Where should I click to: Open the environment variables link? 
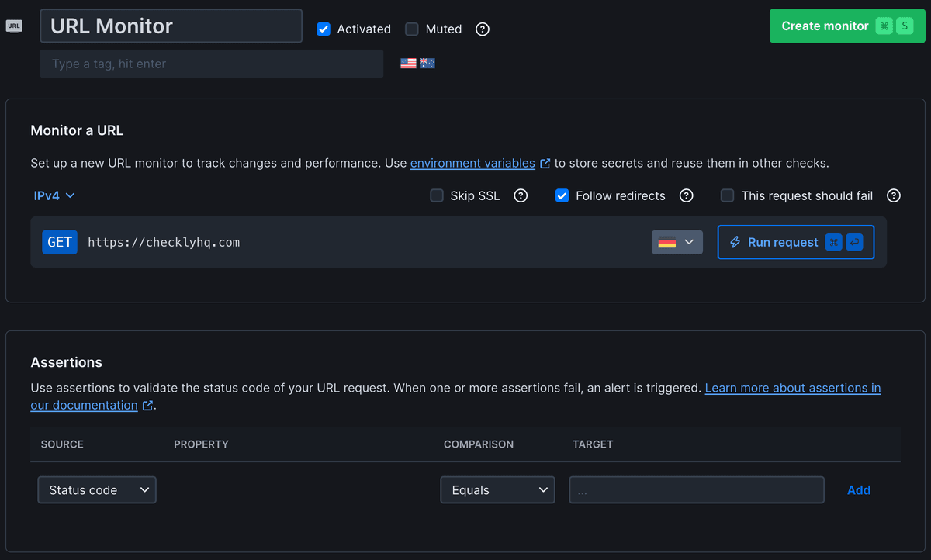click(474, 163)
